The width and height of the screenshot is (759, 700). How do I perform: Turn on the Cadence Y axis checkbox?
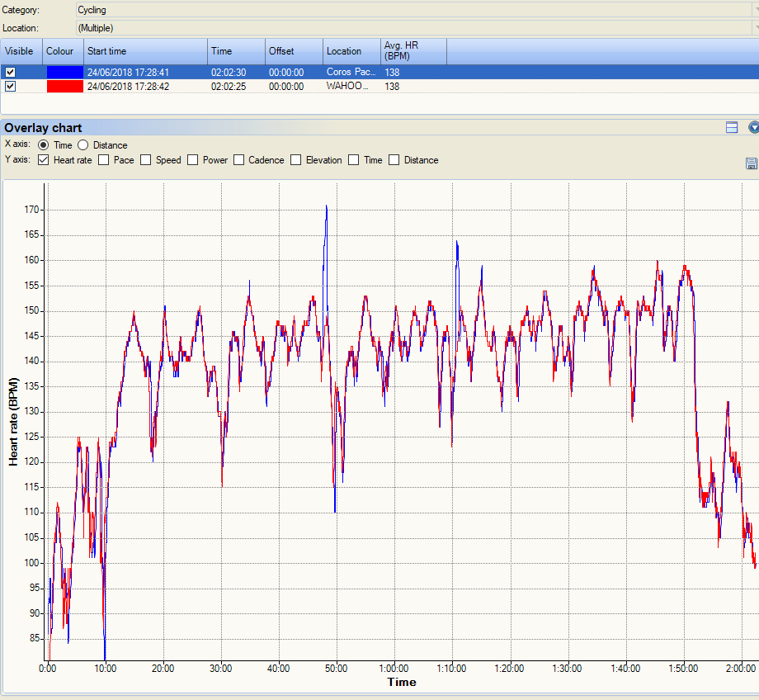[239, 160]
